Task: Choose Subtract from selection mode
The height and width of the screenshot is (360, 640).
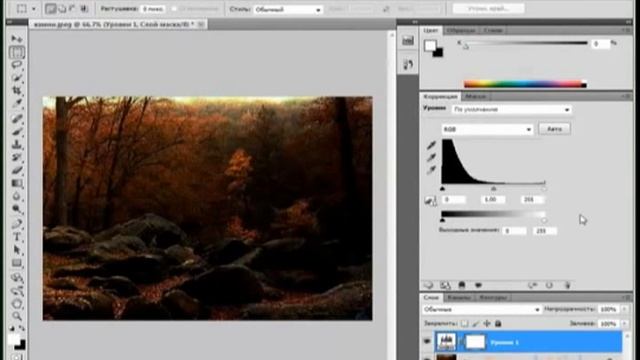Action: (x=73, y=9)
